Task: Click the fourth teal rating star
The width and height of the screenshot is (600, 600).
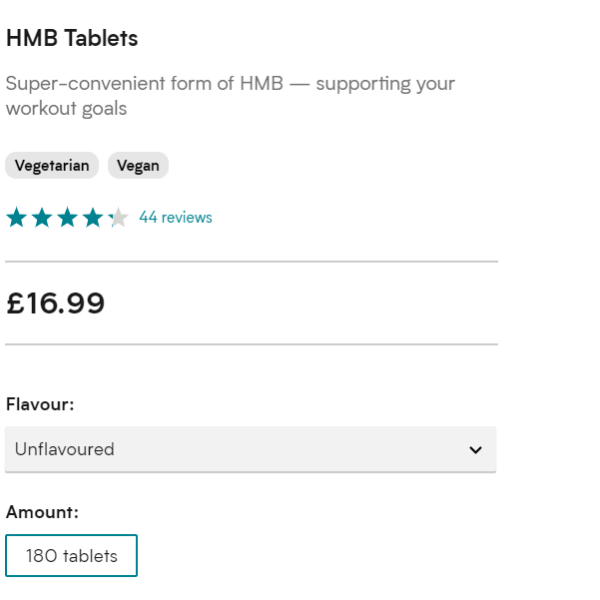Action: click(x=92, y=218)
